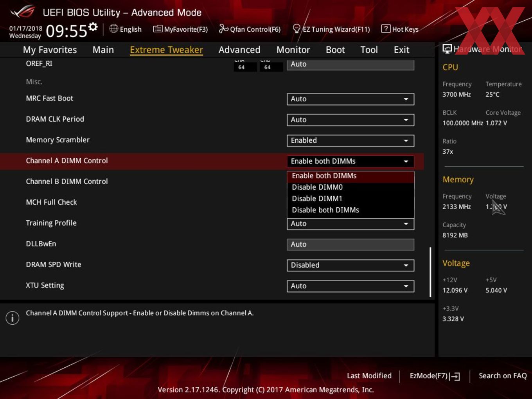Screen dimensions: 532x399
Task: Open the Exit tab
Action: 401,50
